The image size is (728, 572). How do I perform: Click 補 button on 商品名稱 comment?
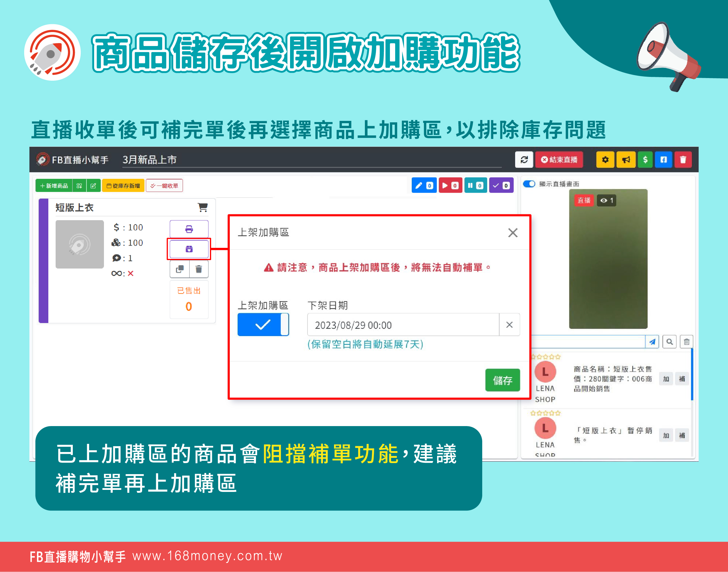point(682,379)
